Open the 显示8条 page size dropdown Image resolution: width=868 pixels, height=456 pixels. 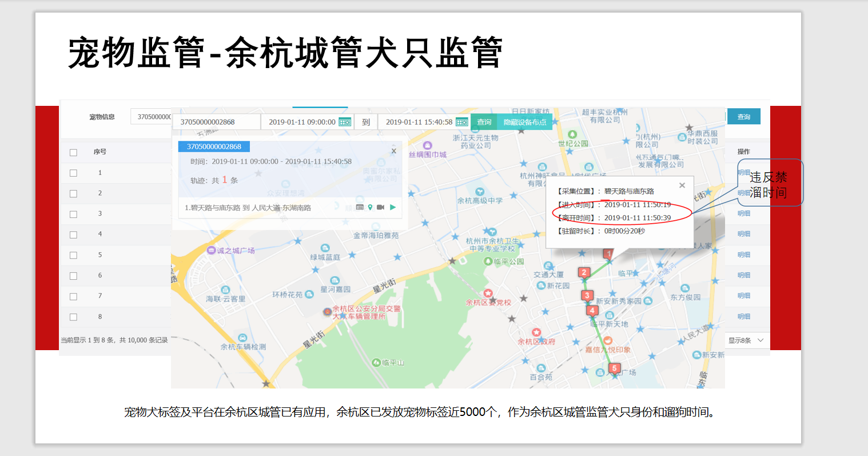746,340
